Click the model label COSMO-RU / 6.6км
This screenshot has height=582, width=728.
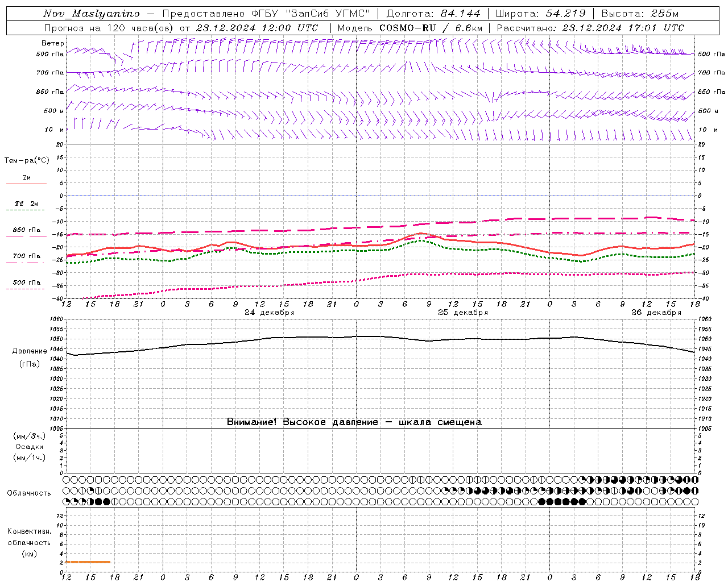(431, 28)
